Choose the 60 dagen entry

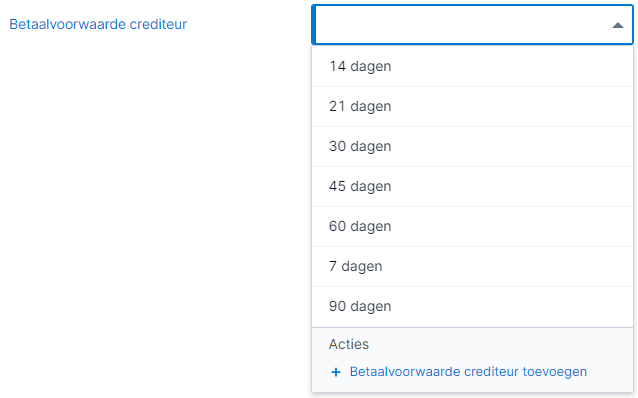tap(472, 226)
